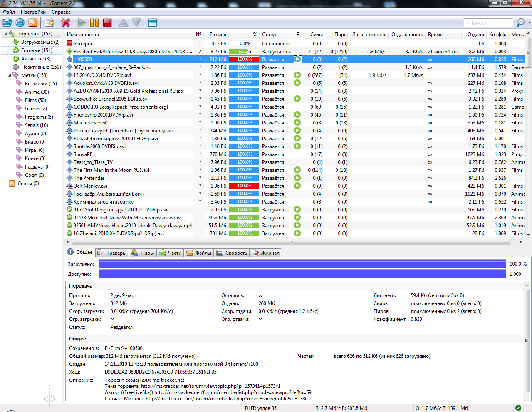Stop torrent with red stop icon
Viewport: 532px width, 412px height.
click(x=107, y=22)
